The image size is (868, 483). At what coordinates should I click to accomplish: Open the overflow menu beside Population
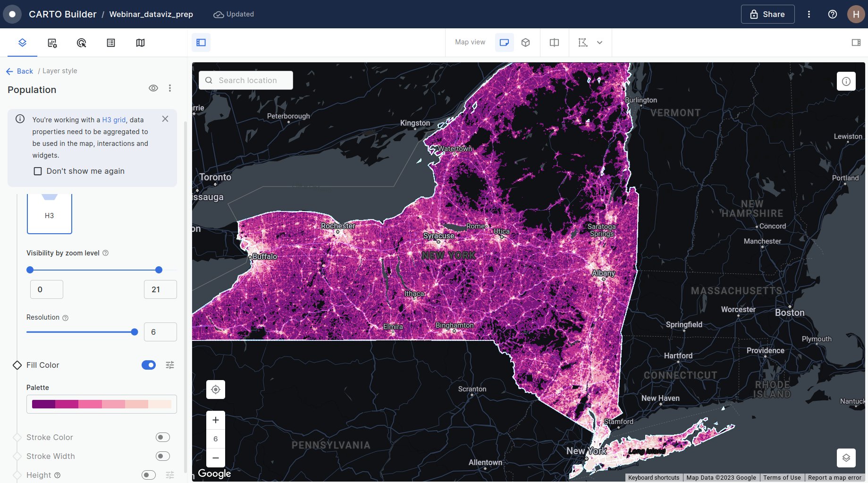pos(170,88)
